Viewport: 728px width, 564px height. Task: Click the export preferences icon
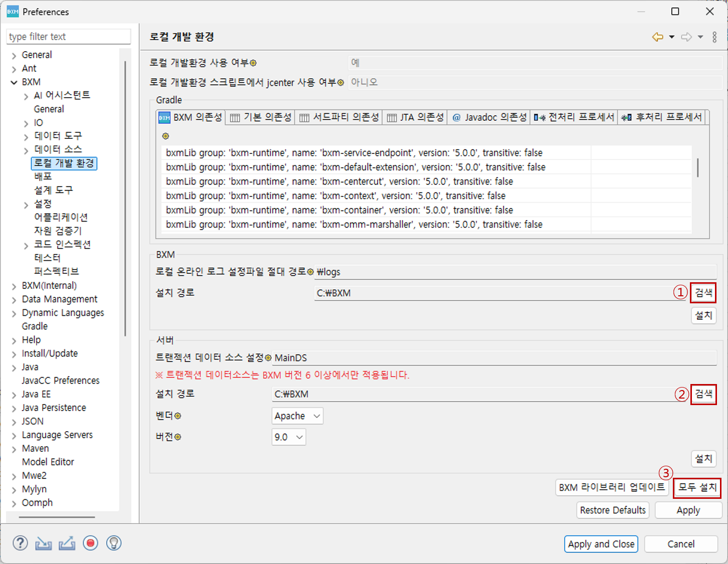67,543
